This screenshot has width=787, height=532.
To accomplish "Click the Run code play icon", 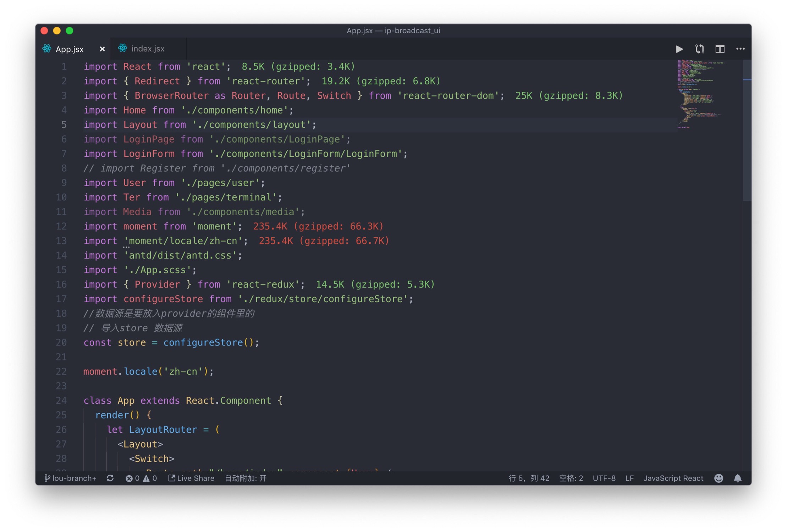I will coord(679,49).
